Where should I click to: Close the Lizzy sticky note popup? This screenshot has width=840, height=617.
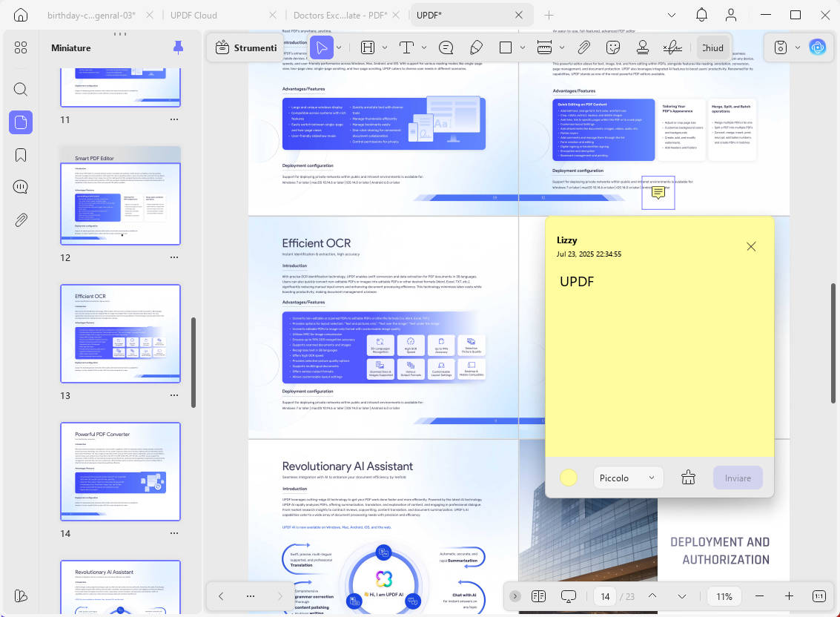(751, 247)
